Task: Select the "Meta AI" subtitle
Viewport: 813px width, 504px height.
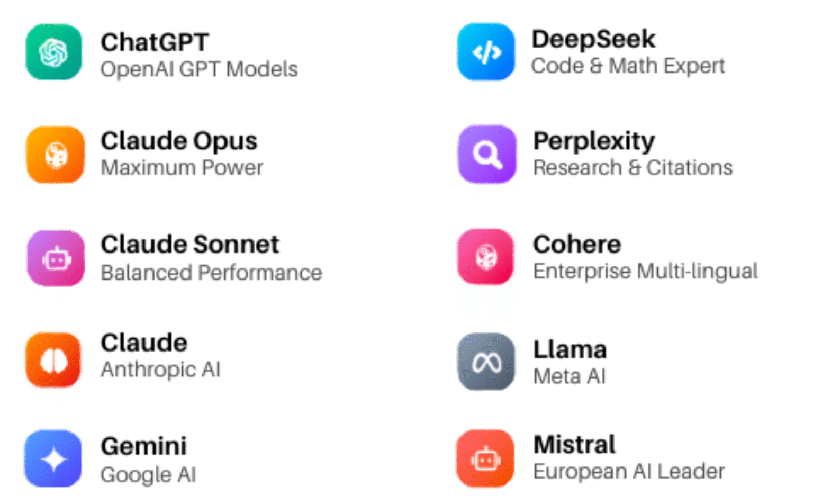Action: point(569,376)
